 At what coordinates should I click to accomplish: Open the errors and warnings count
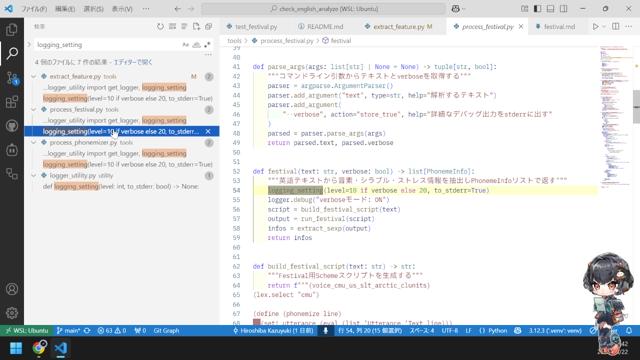pyautogui.click(x=111, y=331)
